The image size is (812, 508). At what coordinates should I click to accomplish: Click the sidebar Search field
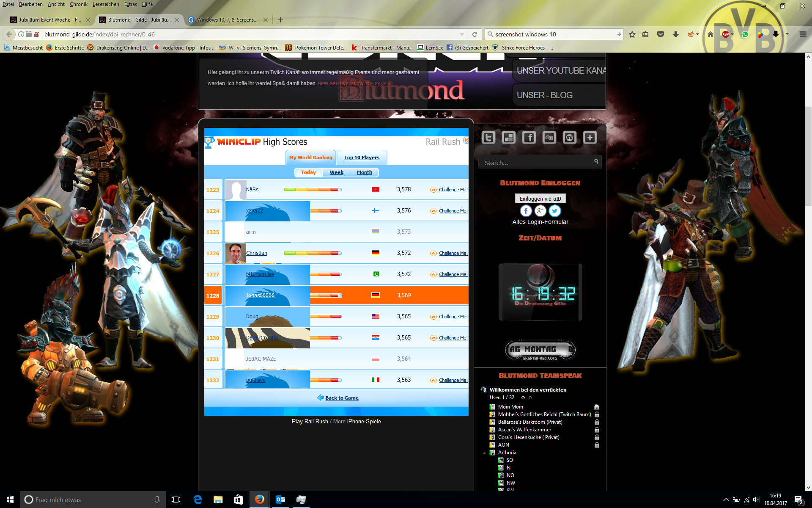tap(540, 162)
